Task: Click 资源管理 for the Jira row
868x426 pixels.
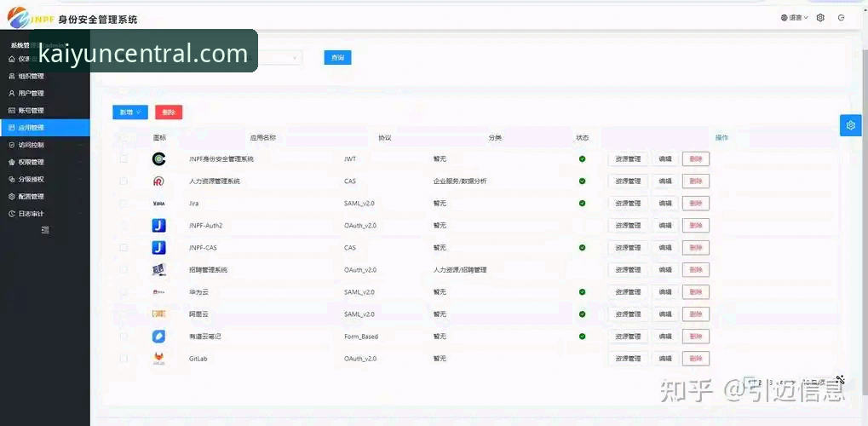Action: tap(628, 204)
